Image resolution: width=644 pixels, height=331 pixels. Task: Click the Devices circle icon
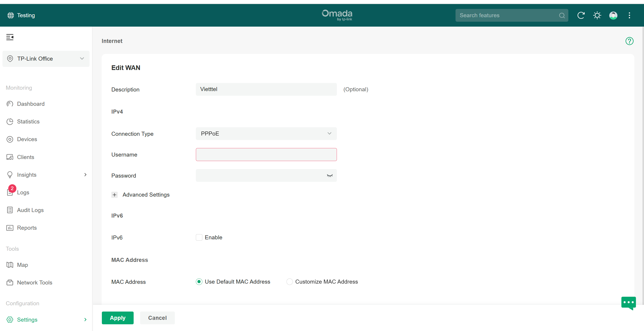point(10,139)
